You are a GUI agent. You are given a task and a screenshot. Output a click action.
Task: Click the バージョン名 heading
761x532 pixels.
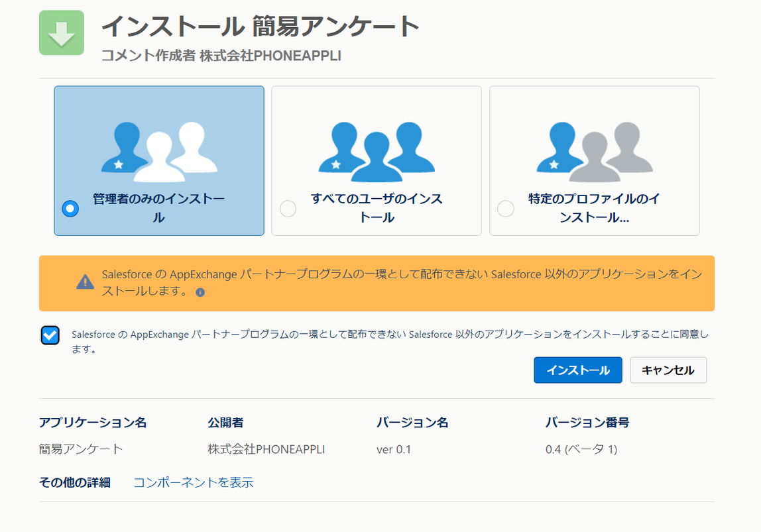pos(412,423)
